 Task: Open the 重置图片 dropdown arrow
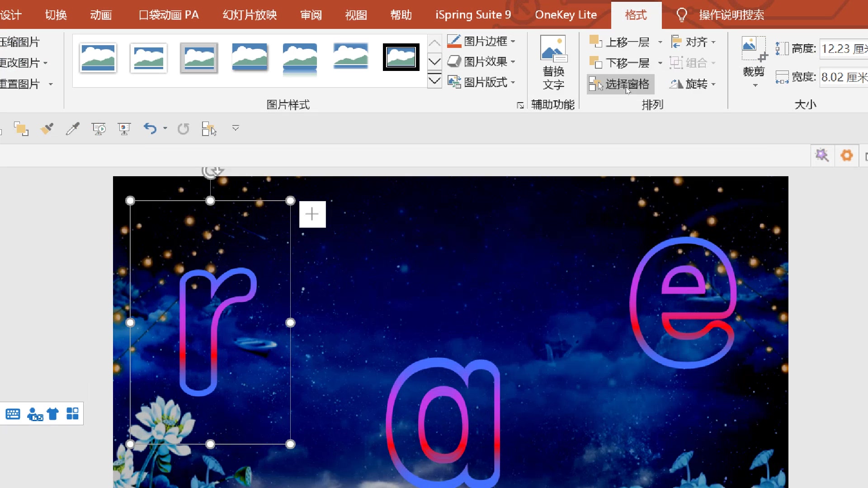click(x=51, y=84)
